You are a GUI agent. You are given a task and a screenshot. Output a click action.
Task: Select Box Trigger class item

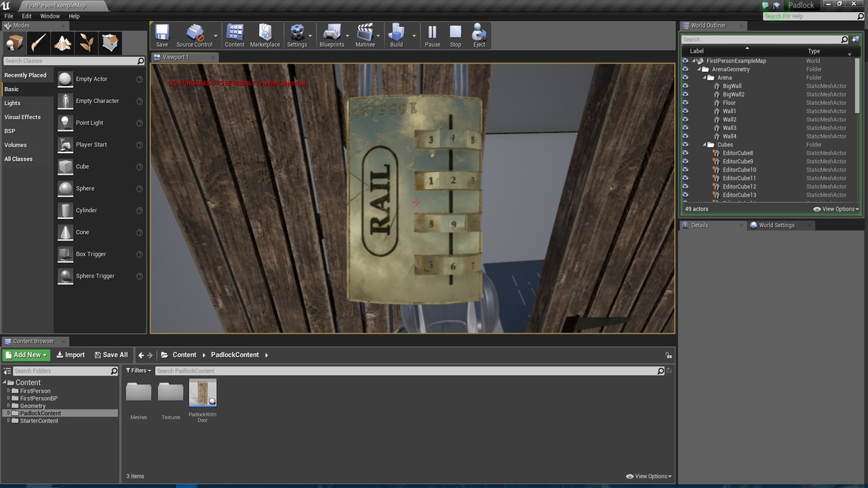tap(100, 254)
